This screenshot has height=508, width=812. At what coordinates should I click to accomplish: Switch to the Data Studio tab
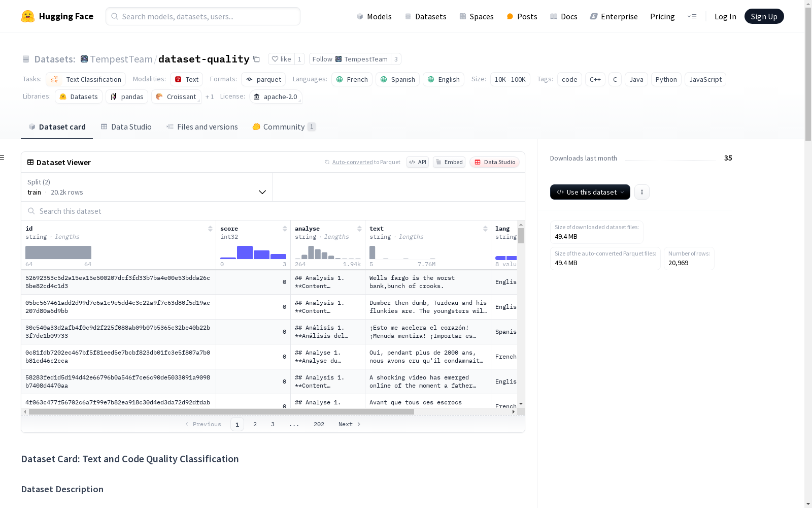pyautogui.click(x=126, y=127)
